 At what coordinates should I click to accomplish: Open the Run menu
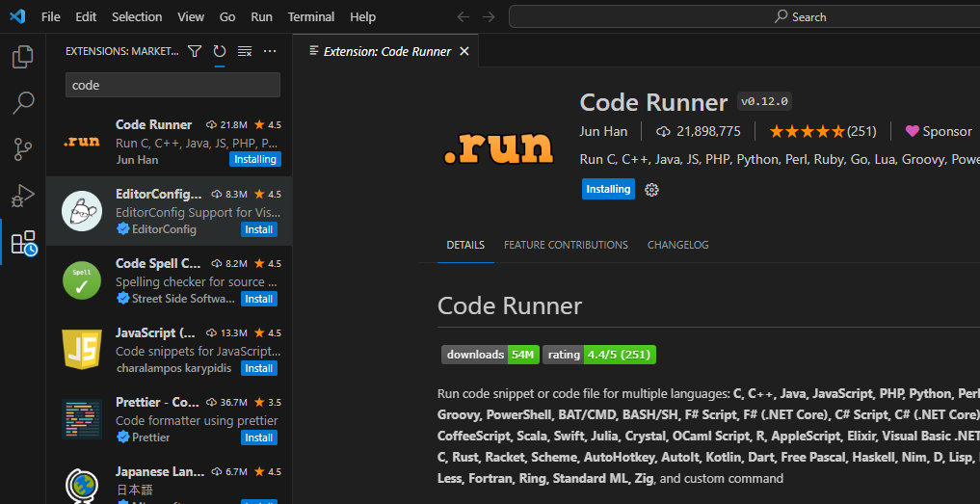coord(261,17)
